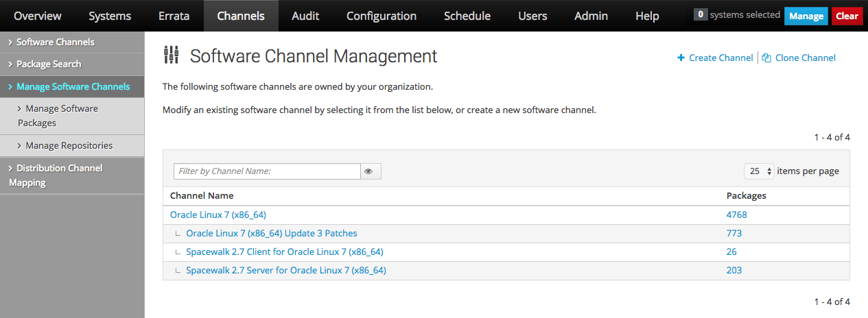Open the Overview menu tab

click(x=38, y=16)
